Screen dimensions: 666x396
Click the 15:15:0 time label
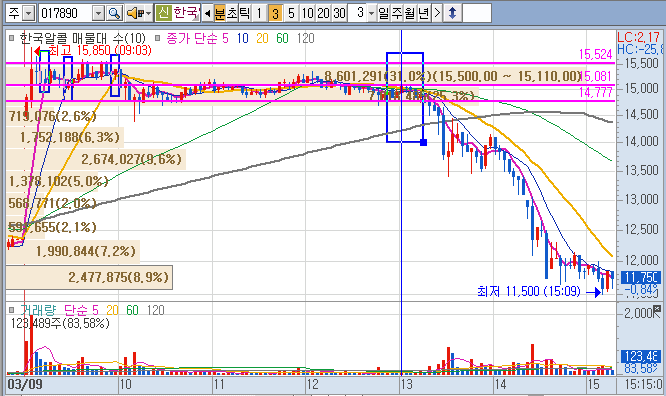coord(643,385)
